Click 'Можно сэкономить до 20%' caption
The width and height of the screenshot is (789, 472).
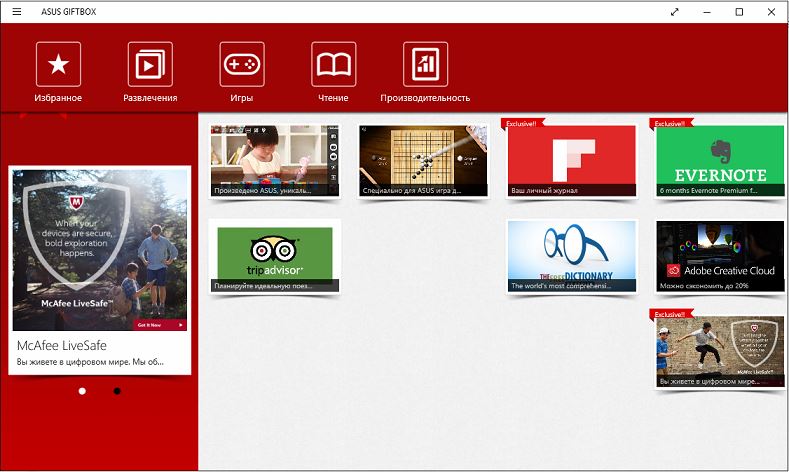(704, 286)
